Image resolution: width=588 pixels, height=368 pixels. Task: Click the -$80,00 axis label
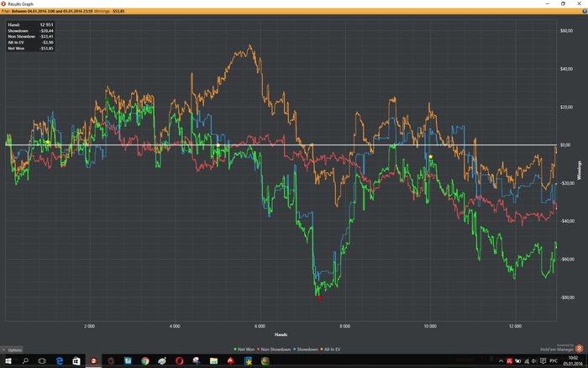[566, 297]
